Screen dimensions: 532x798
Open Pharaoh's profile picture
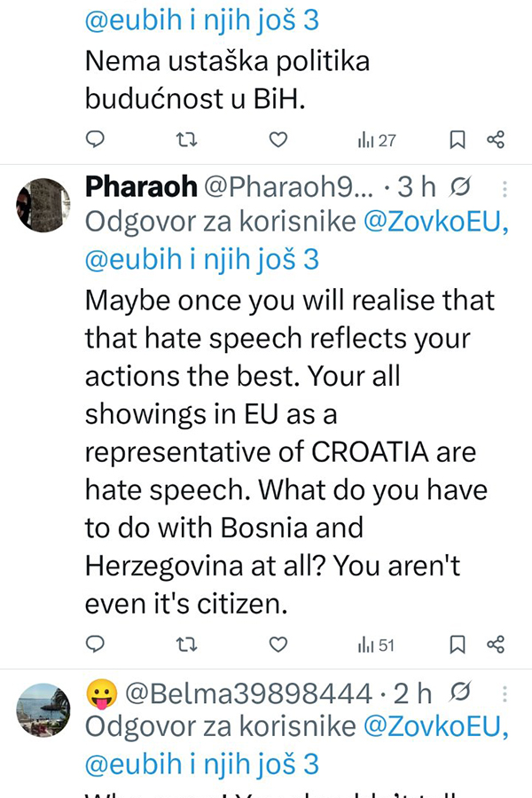pyautogui.click(x=43, y=206)
